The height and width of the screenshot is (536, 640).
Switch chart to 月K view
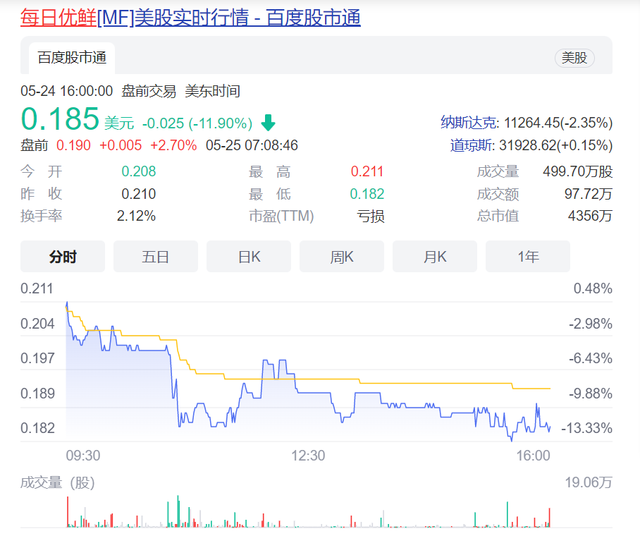(435, 256)
